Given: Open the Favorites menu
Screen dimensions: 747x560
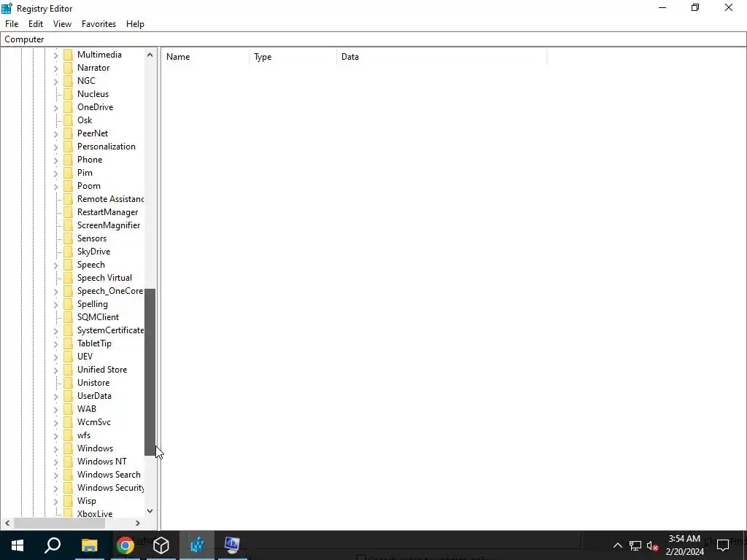Looking at the screenshot, I should (98, 24).
